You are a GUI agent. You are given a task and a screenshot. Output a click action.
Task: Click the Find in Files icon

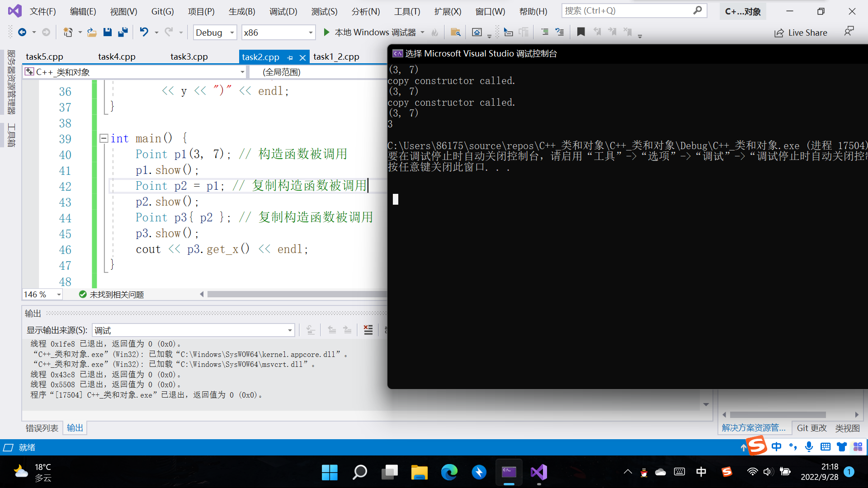[x=455, y=32]
